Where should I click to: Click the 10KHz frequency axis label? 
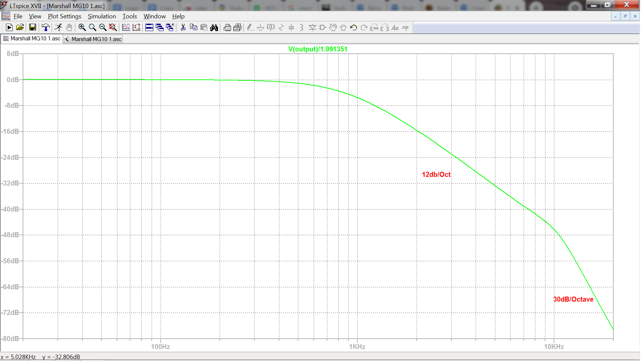pos(554,347)
